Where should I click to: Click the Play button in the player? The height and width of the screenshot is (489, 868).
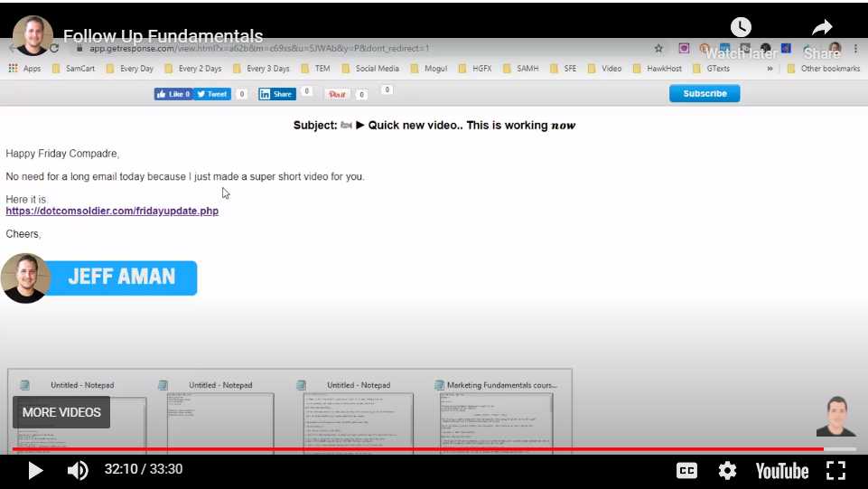[x=35, y=470]
